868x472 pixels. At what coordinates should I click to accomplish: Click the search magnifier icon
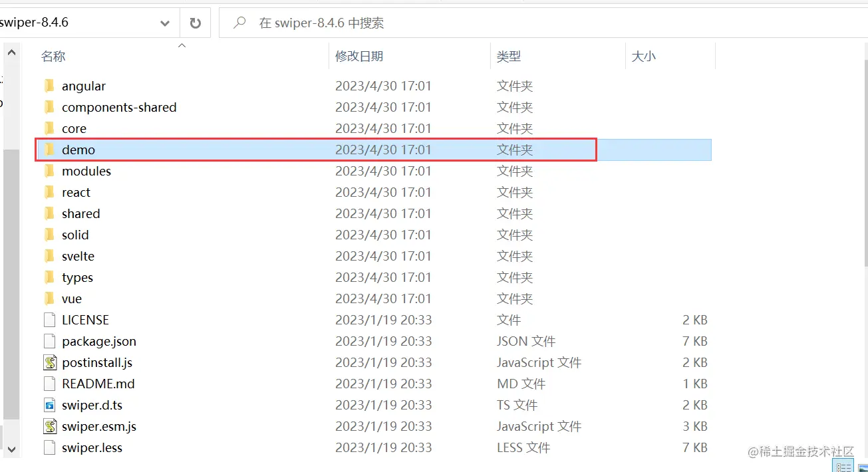tap(239, 23)
